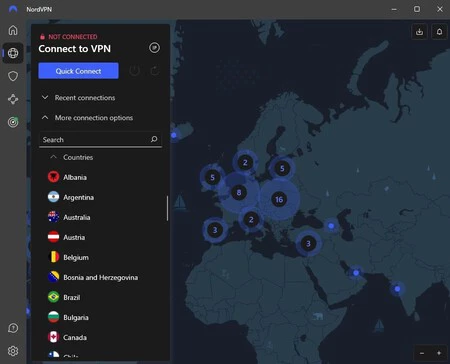Click the Australia flag icon
450x364 pixels.
coord(53,217)
